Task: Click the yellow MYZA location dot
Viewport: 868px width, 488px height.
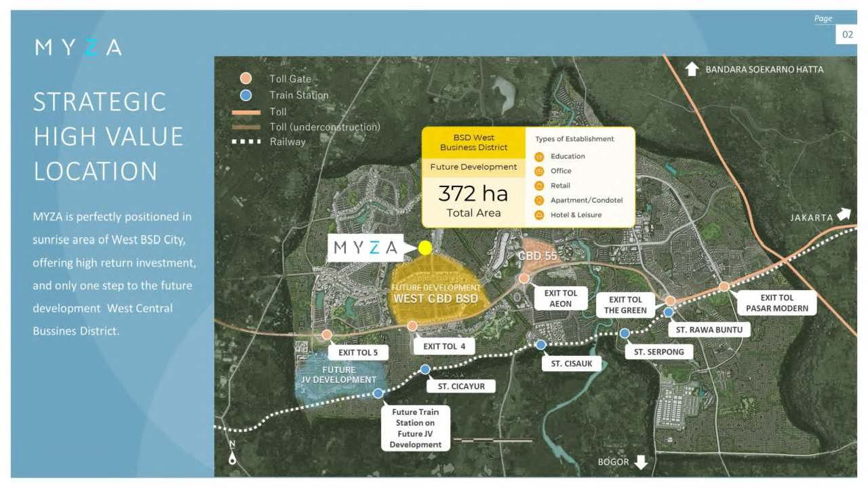Action: pyautogui.click(x=425, y=248)
